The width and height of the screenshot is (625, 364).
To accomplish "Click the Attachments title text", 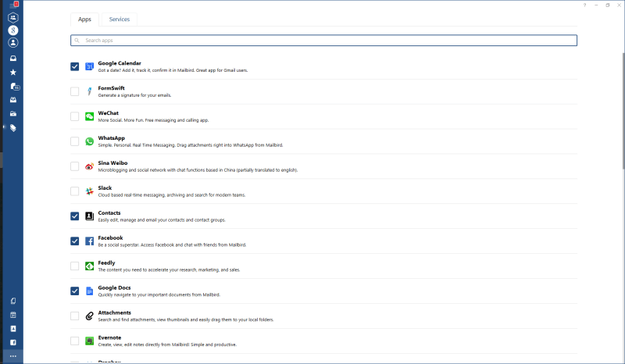I will (x=114, y=312).
